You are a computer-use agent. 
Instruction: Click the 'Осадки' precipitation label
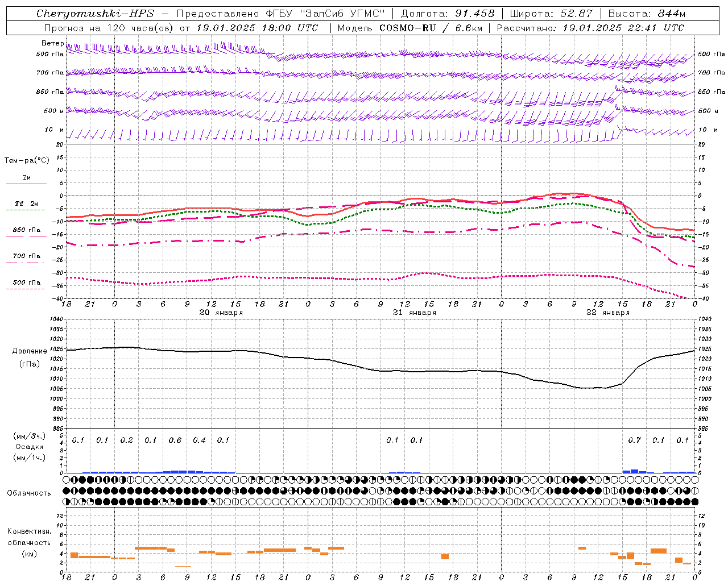tap(29, 447)
